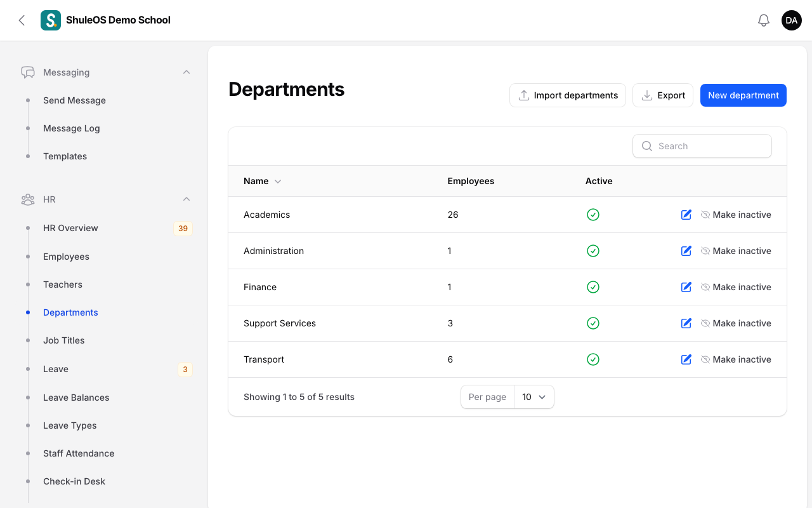Open the ShuleOS logo home
Screen dimensions: 812x508
[x=51, y=20]
